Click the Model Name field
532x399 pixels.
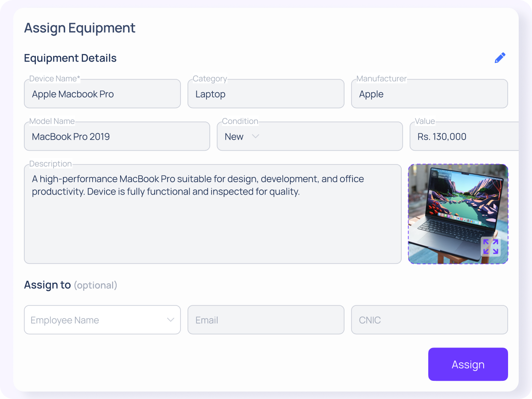click(x=117, y=137)
